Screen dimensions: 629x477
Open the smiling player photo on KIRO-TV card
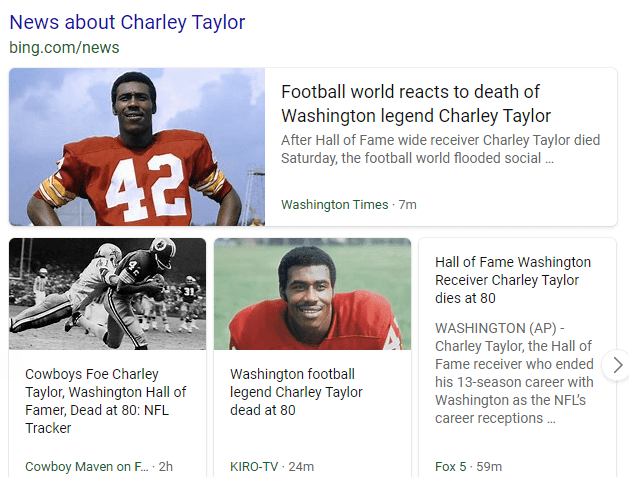pyautogui.click(x=312, y=293)
